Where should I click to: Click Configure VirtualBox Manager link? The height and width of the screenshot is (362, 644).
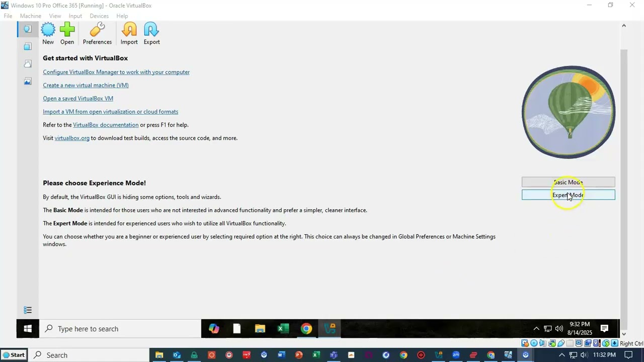click(116, 72)
